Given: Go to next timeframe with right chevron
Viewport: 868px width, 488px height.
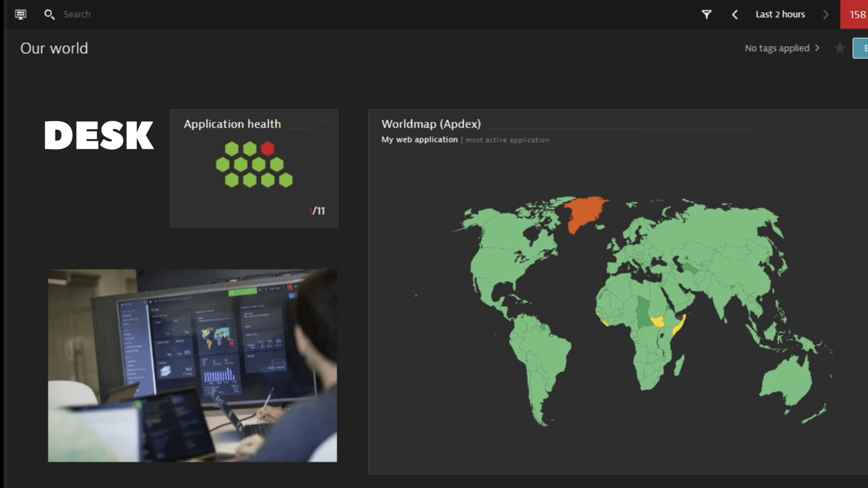Looking at the screenshot, I should click(826, 14).
